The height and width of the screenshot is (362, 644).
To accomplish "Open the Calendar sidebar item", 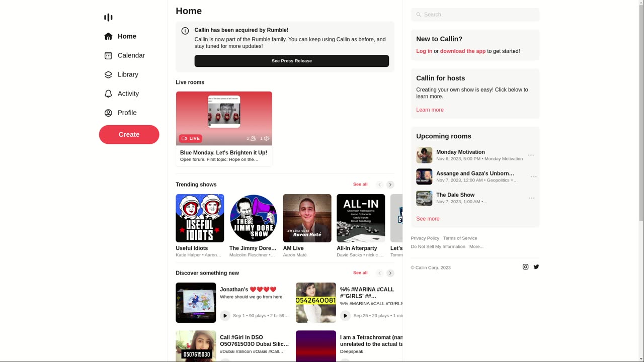I will point(124,55).
